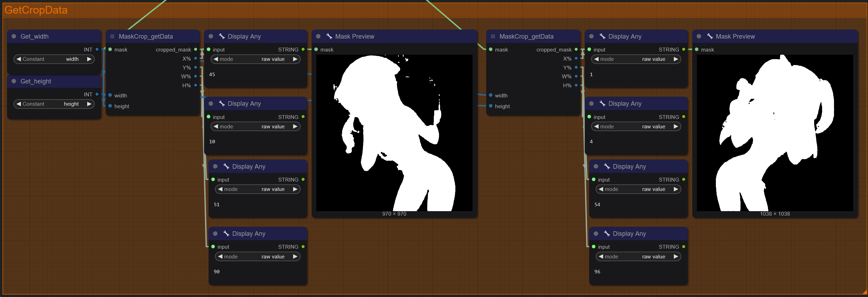Click right mode arrow on Display Any showing 10

pyautogui.click(x=295, y=127)
